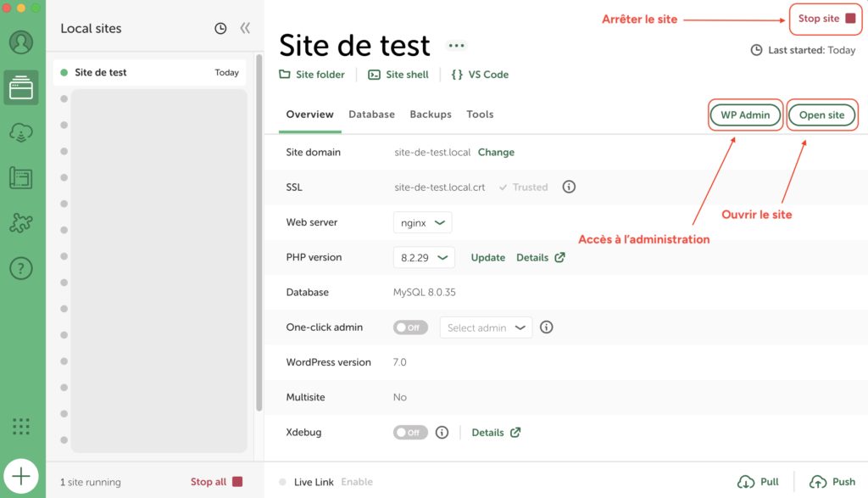Viewport: 868px width, 498px height.
Task: Toggle the One-click admin switch
Action: click(410, 327)
